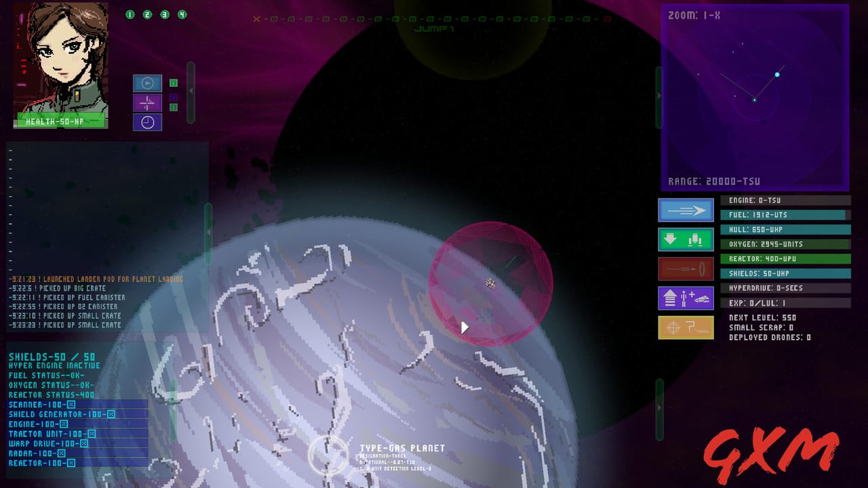Open the yellow target-and-question mission icon
868x488 pixels.
[686, 327]
